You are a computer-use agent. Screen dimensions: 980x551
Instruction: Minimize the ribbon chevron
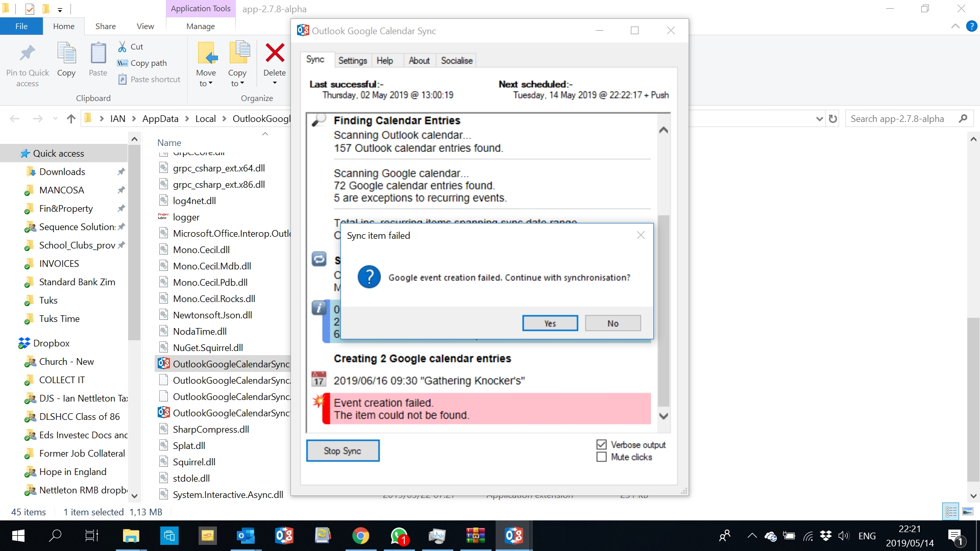click(955, 26)
